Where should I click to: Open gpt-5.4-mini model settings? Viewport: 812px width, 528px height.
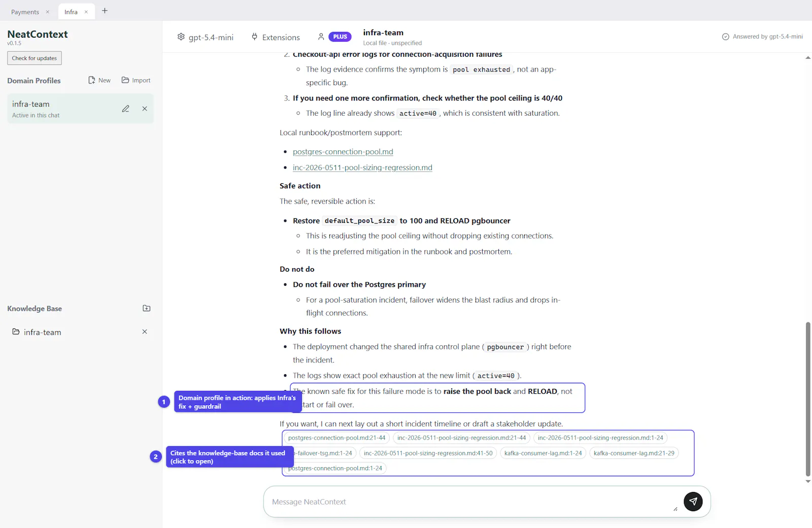tap(206, 37)
